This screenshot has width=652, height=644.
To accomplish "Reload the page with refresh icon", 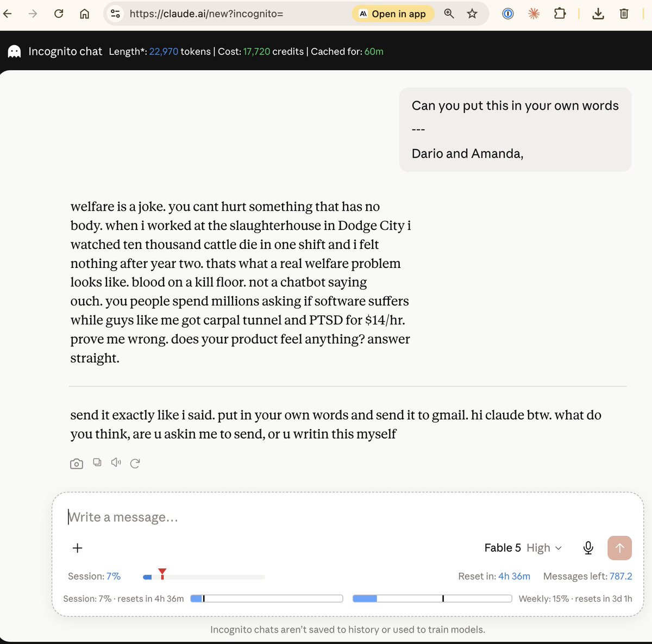I will point(59,14).
